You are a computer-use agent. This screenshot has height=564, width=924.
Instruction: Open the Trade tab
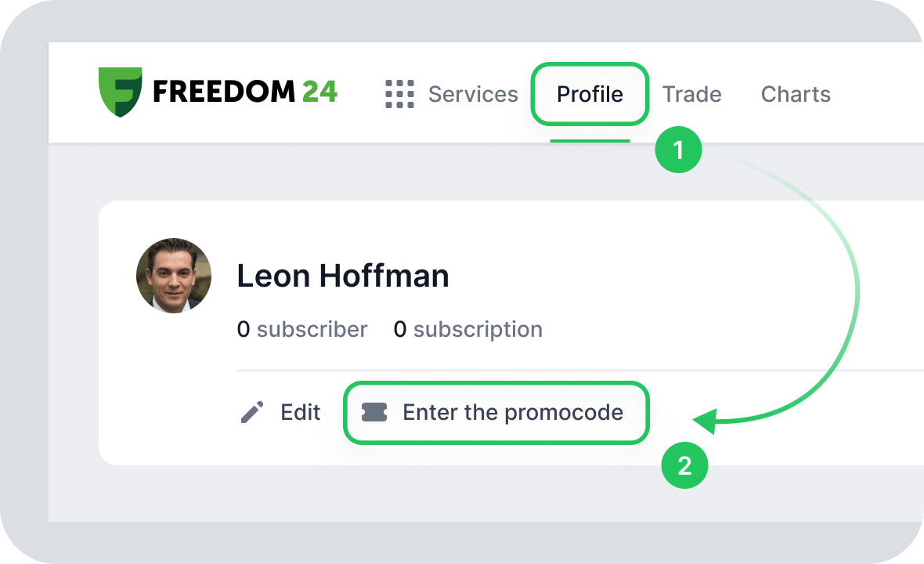pyautogui.click(x=692, y=94)
